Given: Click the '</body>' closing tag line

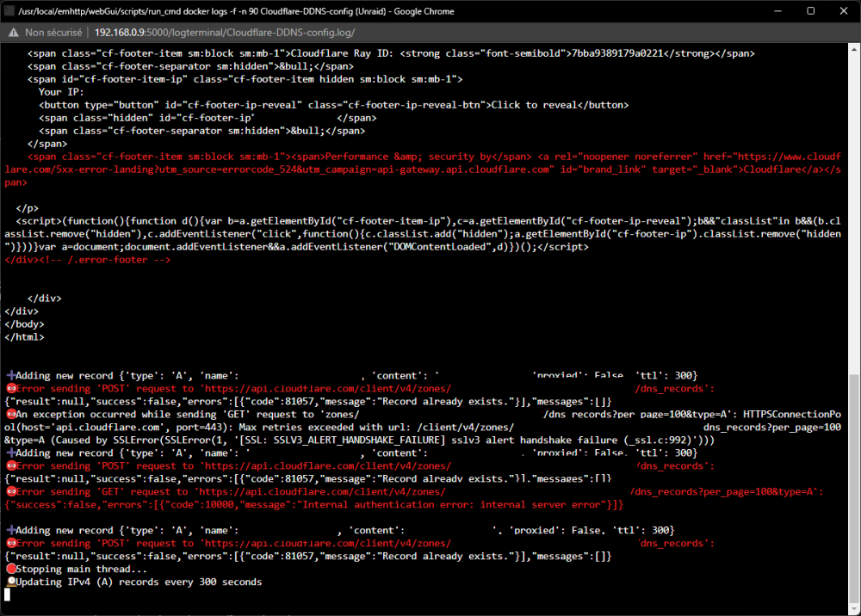Looking at the screenshot, I should click(x=24, y=324).
